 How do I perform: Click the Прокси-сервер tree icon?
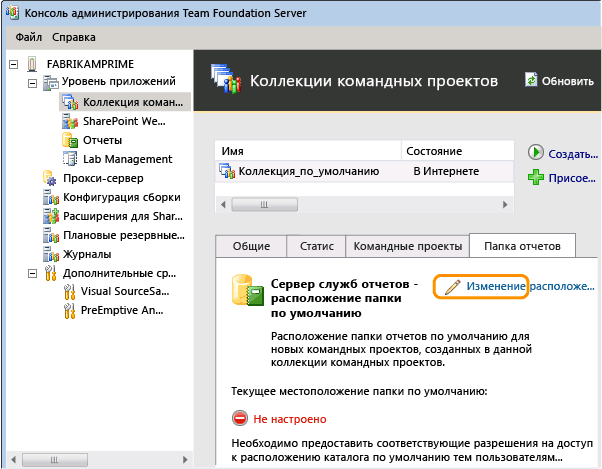(50, 178)
